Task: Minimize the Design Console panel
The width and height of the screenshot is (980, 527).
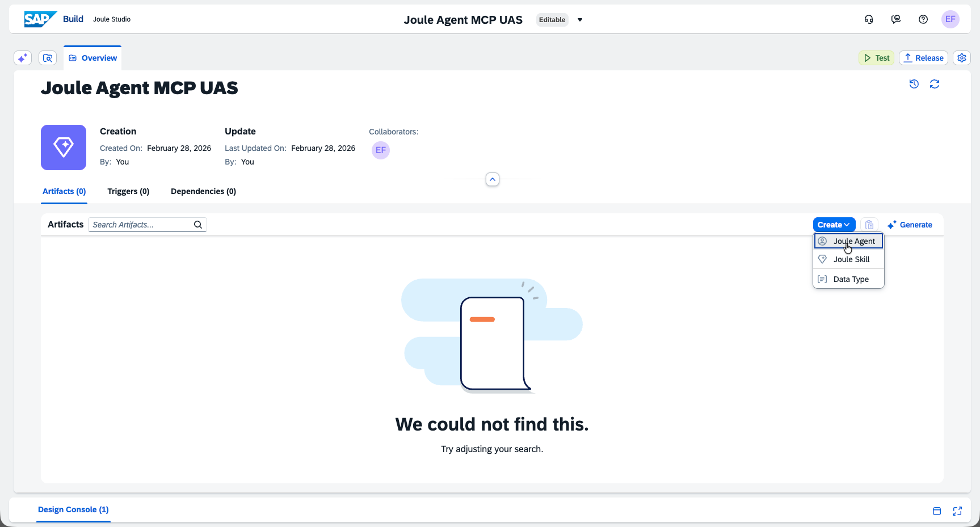Action: coord(937,511)
